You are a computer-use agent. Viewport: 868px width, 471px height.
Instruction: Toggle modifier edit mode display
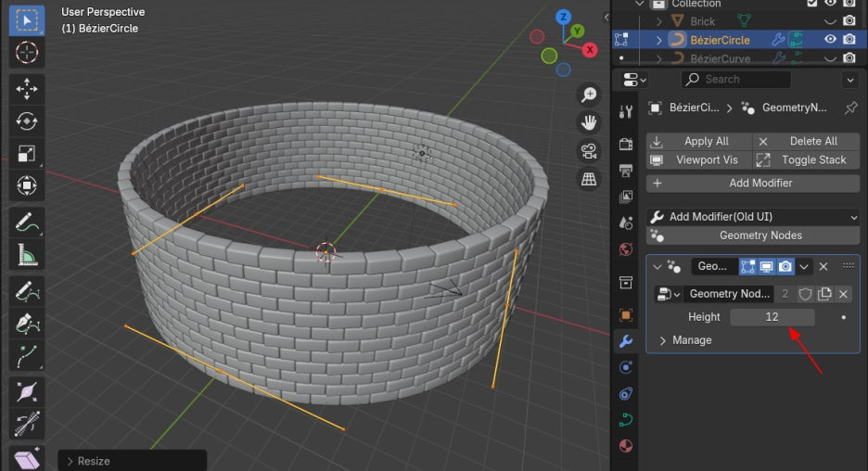point(747,267)
